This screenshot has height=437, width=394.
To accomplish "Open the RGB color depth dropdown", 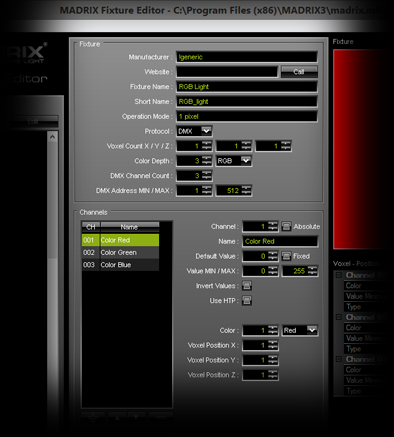I will point(234,161).
